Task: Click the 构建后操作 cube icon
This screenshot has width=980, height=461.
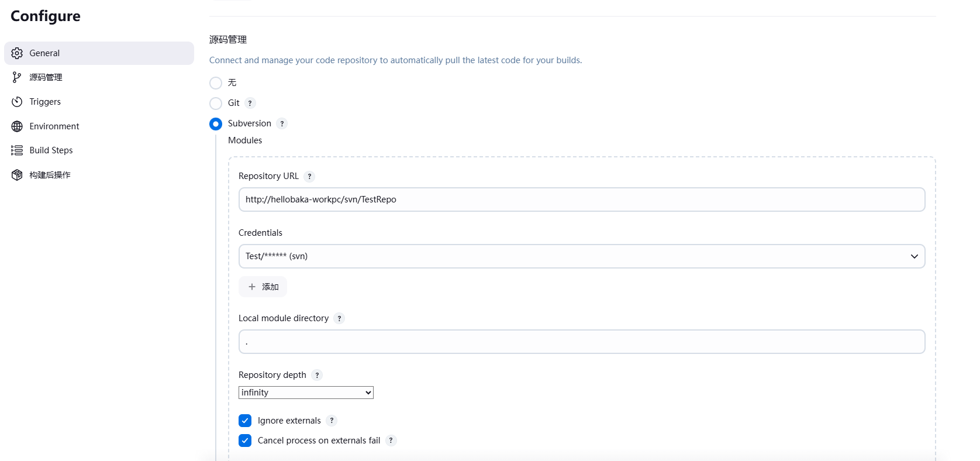Action: [x=17, y=175]
